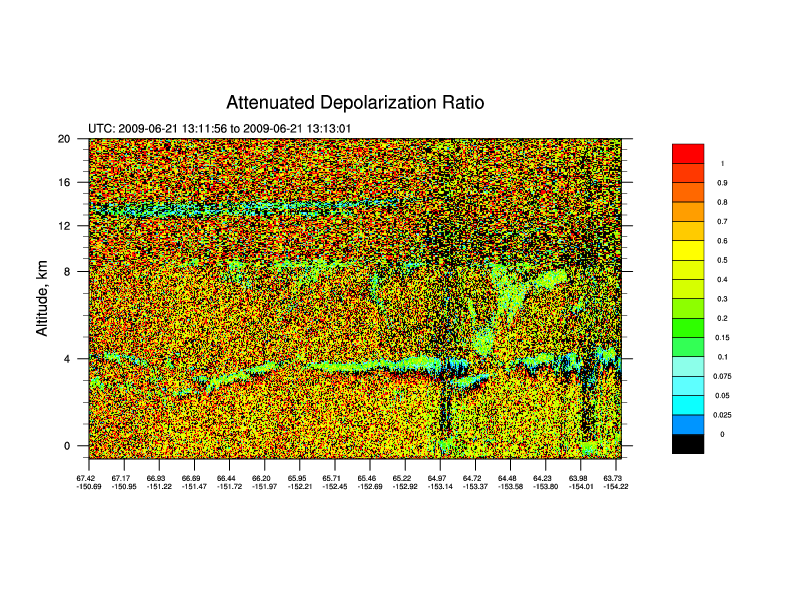792x612 pixels.
Task: Click the Attenuated Depolarization Ratio title
Action: coord(355,103)
